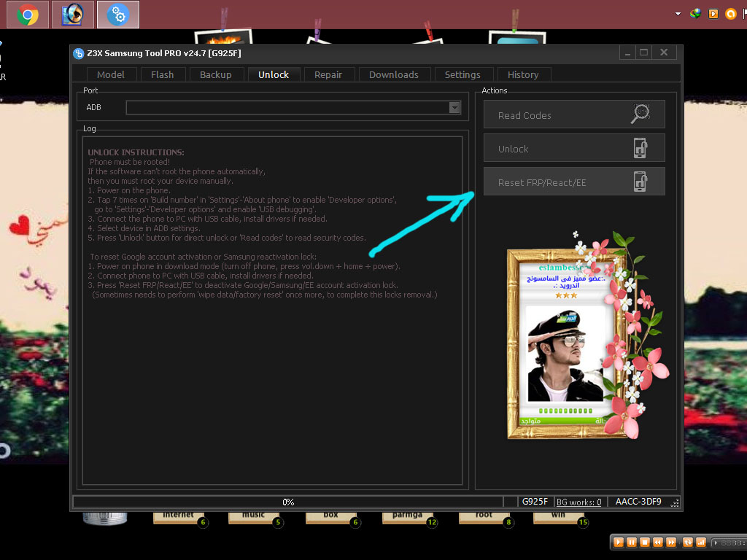Click the Read Codes button
This screenshot has height=560, width=747.
coord(574,114)
